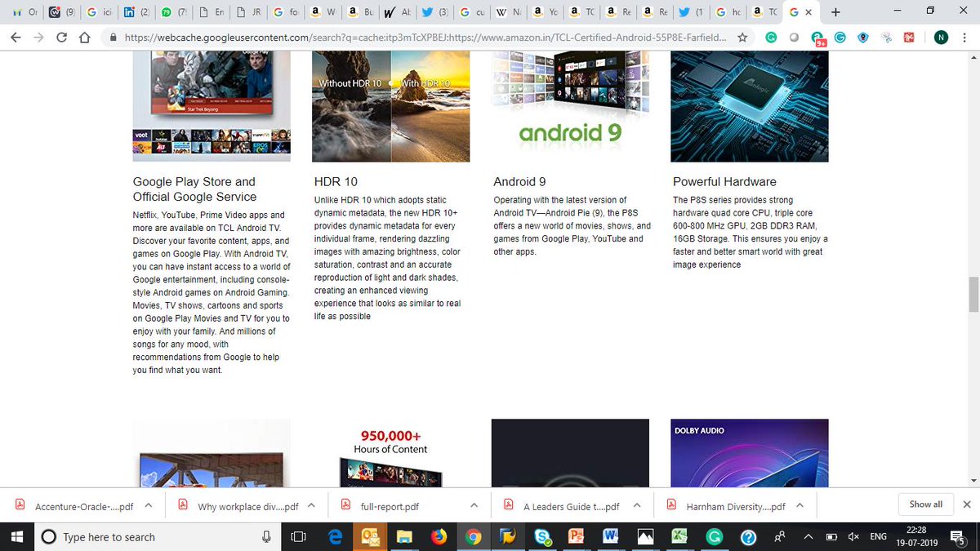Open Grammarly app in the taskbar

pyautogui.click(x=714, y=536)
